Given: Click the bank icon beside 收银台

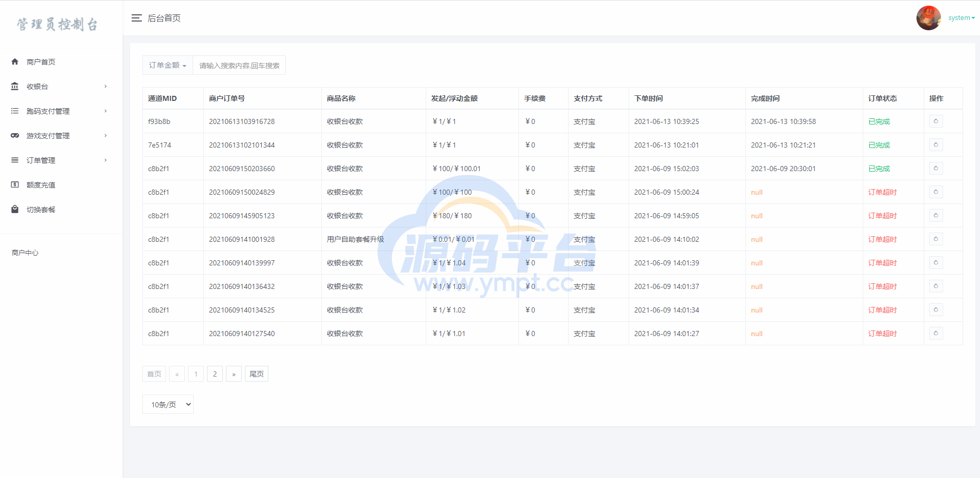Looking at the screenshot, I should coord(15,87).
